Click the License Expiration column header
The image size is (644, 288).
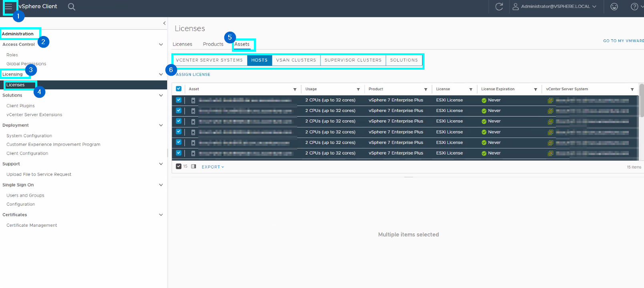tap(498, 89)
